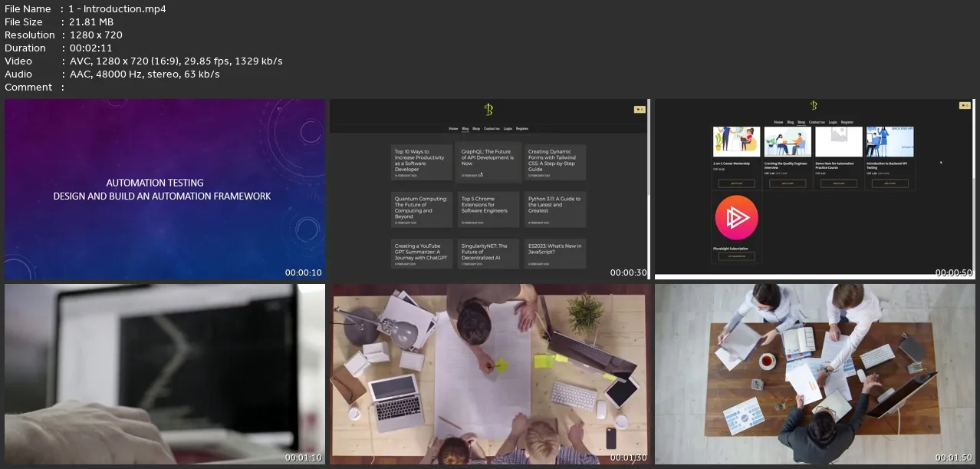
Task: Open post Creating a YouTube GPT Summarizer
Action: [x=422, y=254]
